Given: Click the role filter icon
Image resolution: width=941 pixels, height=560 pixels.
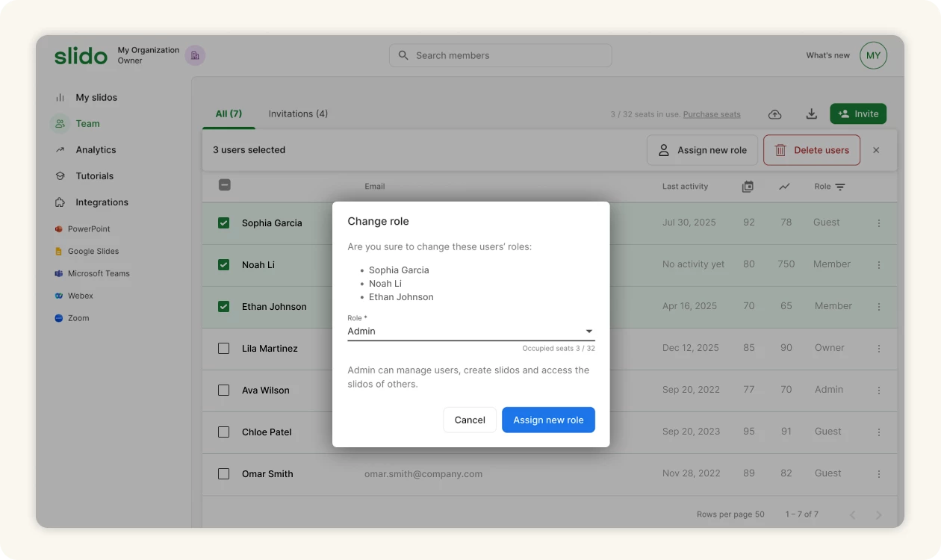Looking at the screenshot, I should 840,187.
